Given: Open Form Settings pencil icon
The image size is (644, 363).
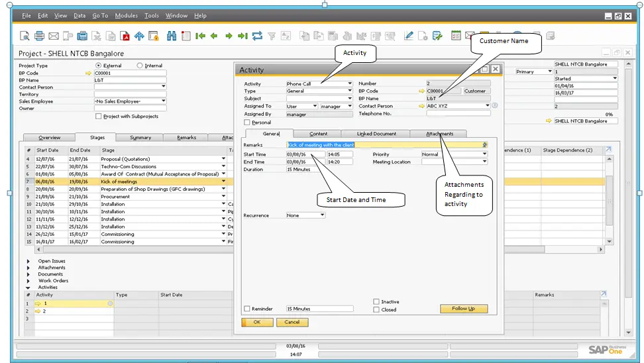Looking at the screenshot, I should 408,36.
